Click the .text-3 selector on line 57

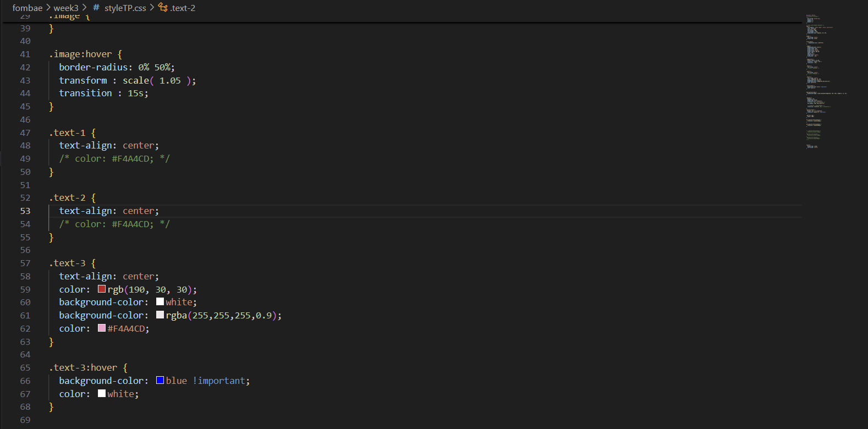[x=67, y=263]
